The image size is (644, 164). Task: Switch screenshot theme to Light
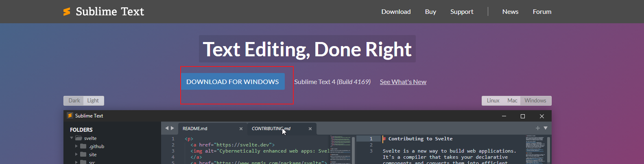[93, 100]
